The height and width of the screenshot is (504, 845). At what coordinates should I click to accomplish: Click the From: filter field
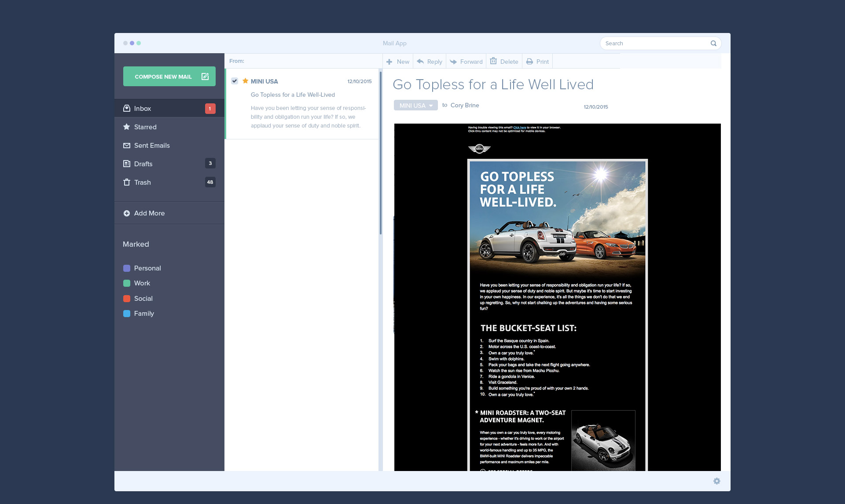pos(304,61)
